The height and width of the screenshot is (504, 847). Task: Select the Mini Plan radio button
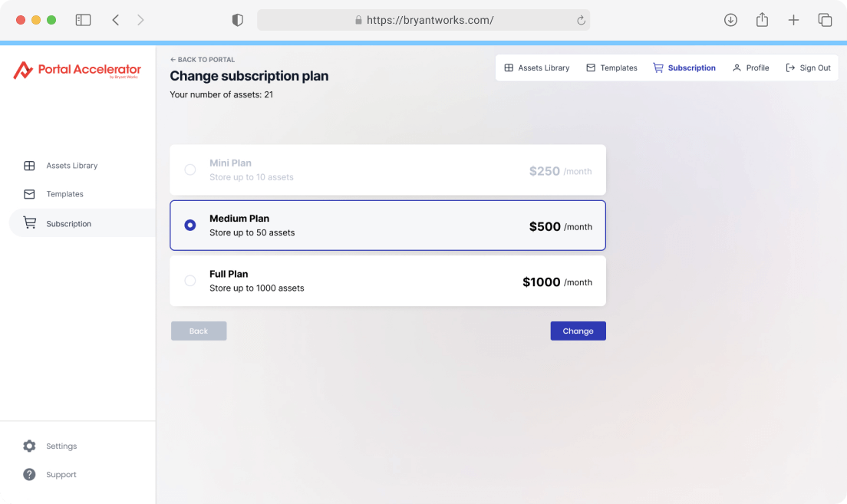click(190, 170)
